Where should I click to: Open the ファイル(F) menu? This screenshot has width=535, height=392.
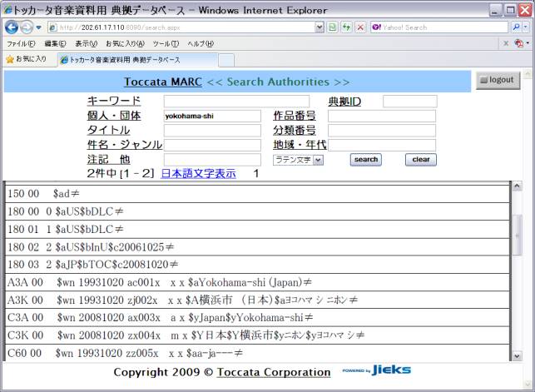point(21,43)
